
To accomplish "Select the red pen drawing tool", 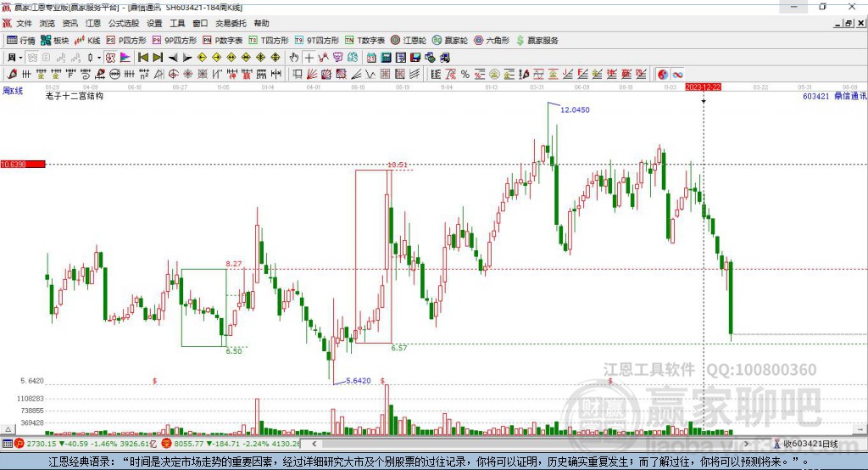I will coord(12,75).
